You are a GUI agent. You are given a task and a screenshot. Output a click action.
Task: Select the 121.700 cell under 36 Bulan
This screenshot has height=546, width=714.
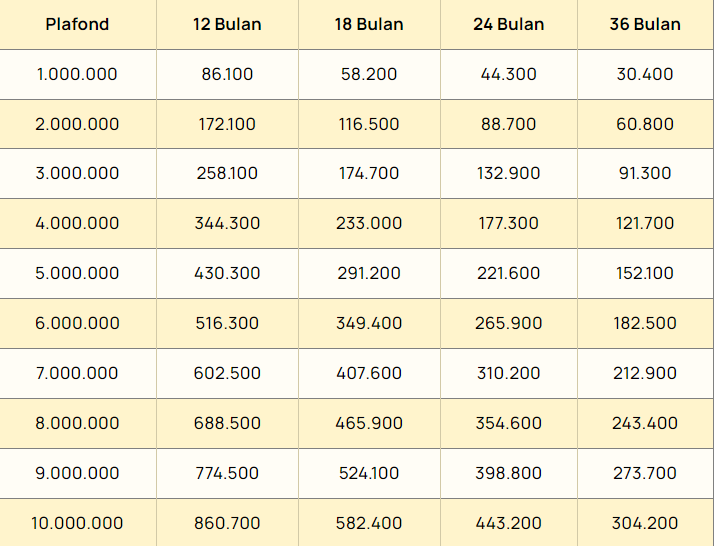point(645,223)
